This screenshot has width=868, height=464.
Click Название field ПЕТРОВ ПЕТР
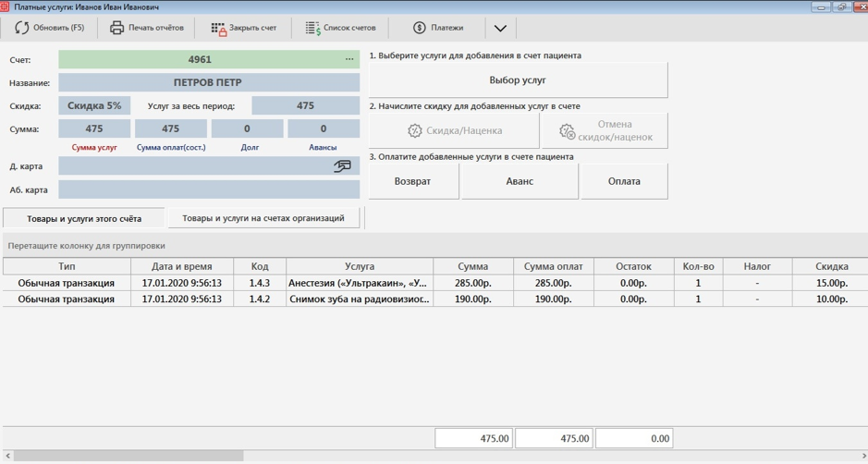coord(209,82)
